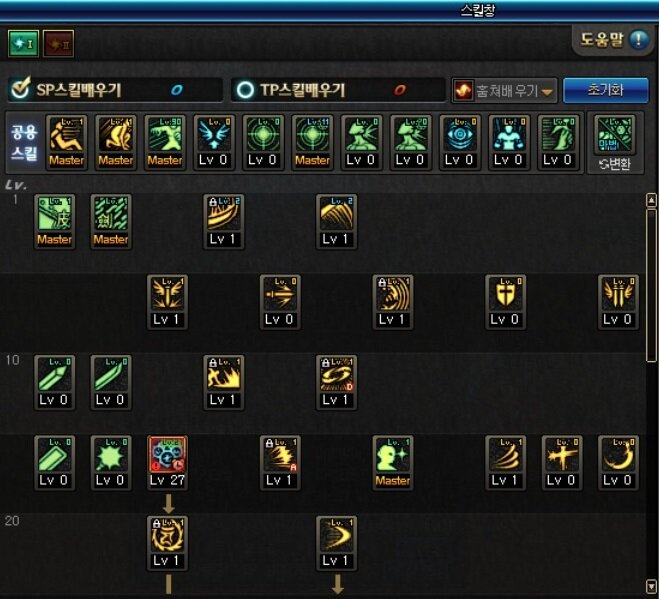The width and height of the screenshot is (659, 599).
Task: Select the green starburst Lv 0 skill
Action: coord(111,462)
